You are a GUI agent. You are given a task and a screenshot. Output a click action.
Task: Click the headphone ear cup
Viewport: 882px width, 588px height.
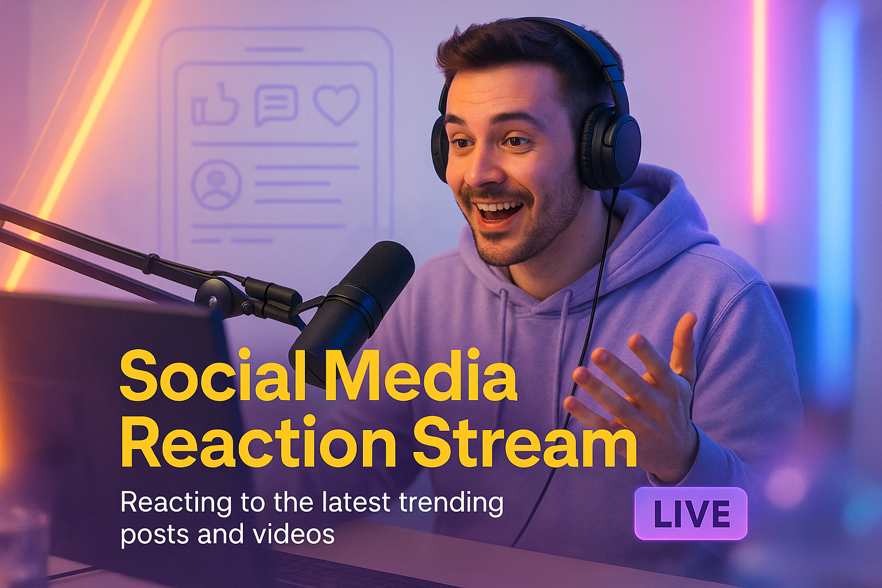[x=612, y=146]
